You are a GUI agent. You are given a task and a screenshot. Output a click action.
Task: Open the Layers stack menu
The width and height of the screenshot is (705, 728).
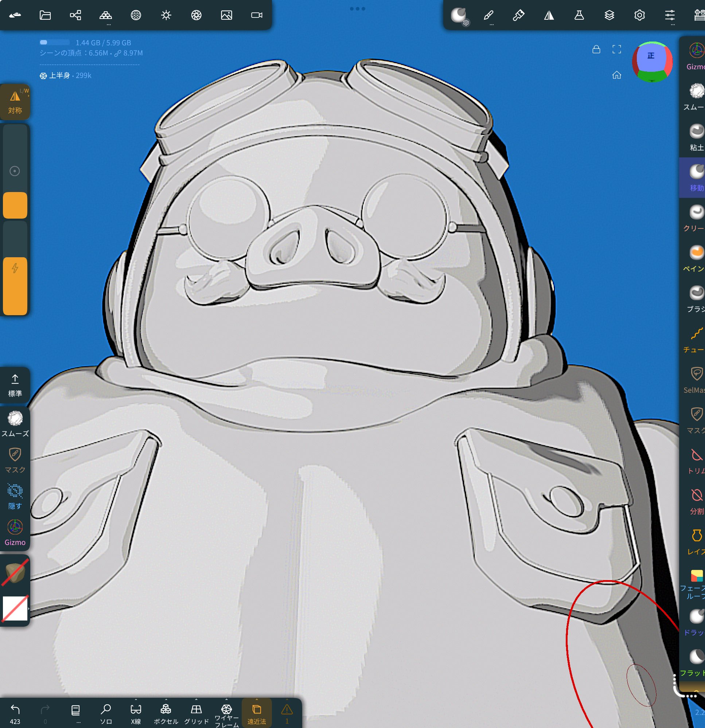[x=609, y=15]
